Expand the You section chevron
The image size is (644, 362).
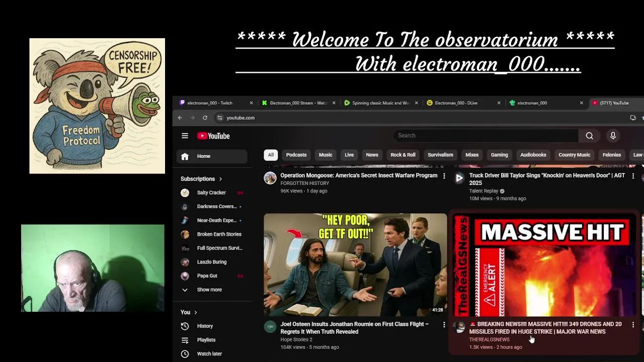click(196, 312)
